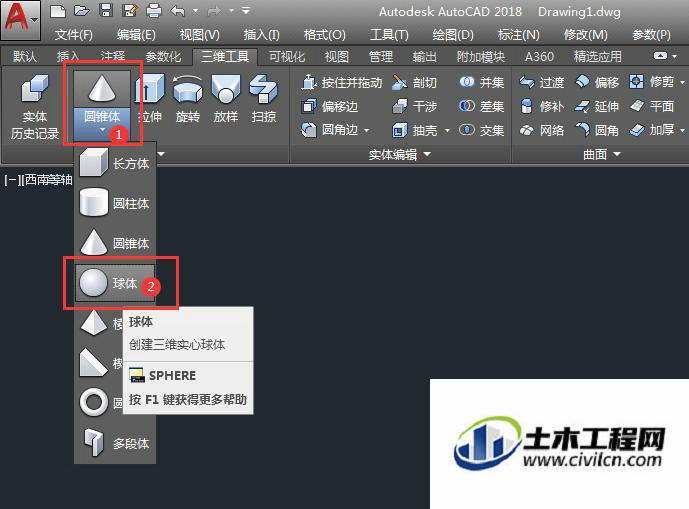Select 多段体 polysolid from the dropdown list
This screenshot has height=509, width=689.
tap(115, 443)
